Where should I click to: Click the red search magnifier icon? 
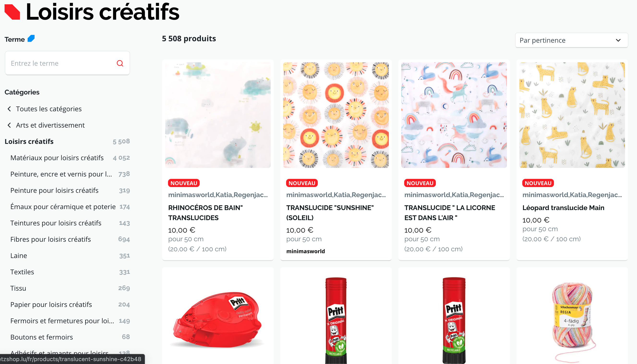pyautogui.click(x=120, y=63)
